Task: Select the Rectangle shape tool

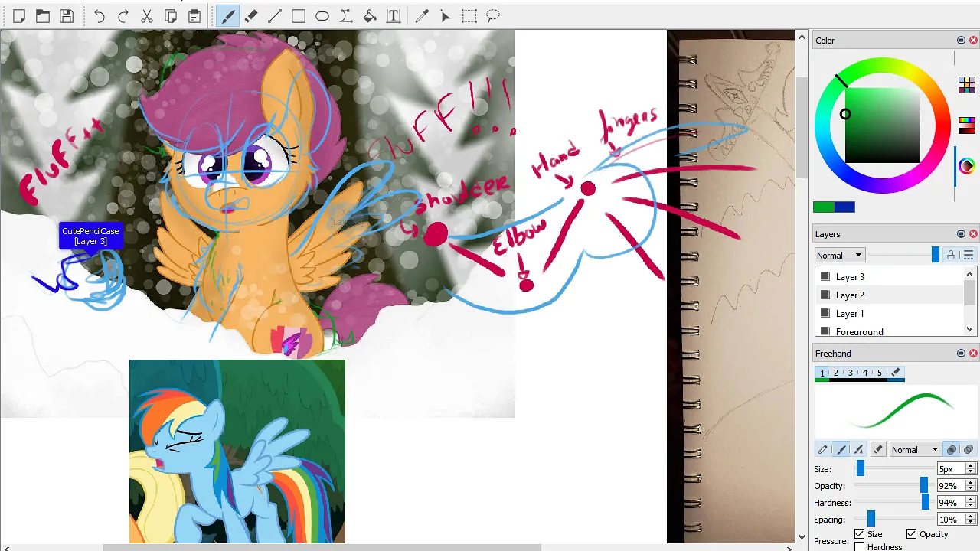Action: pyautogui.click(x=299, y=16)
